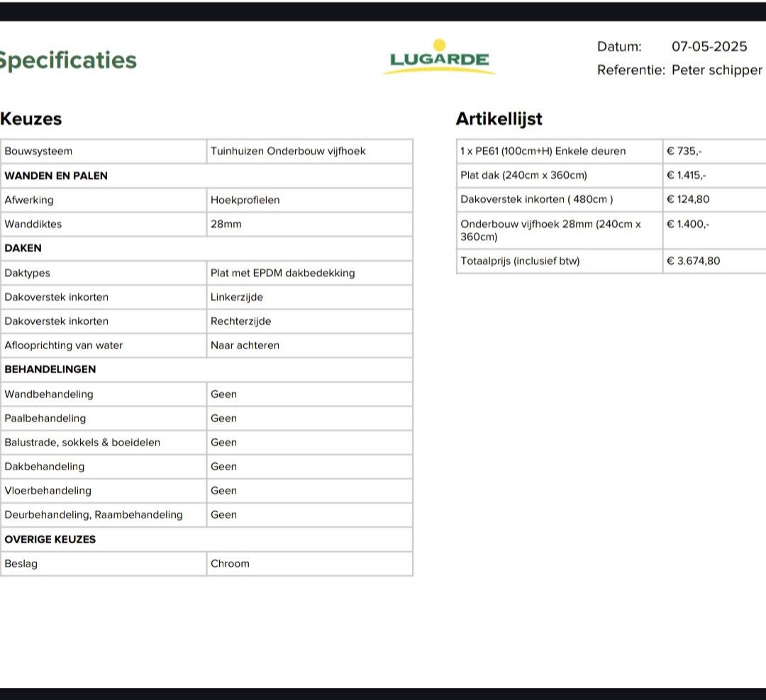Screen dimensions: 766x700
Task: Select Geen in the Paalbehandeling row
Action: pyautogui.click(x=223, y=418)
